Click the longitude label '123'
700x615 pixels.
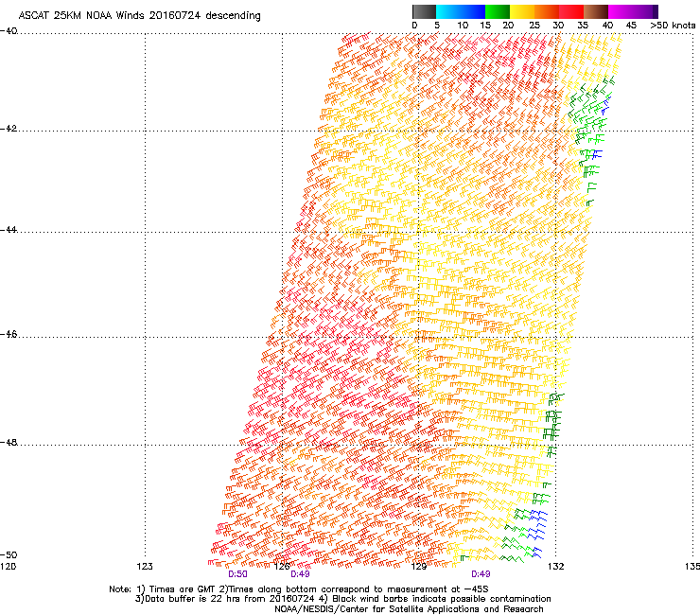click(x=145, y=567)
